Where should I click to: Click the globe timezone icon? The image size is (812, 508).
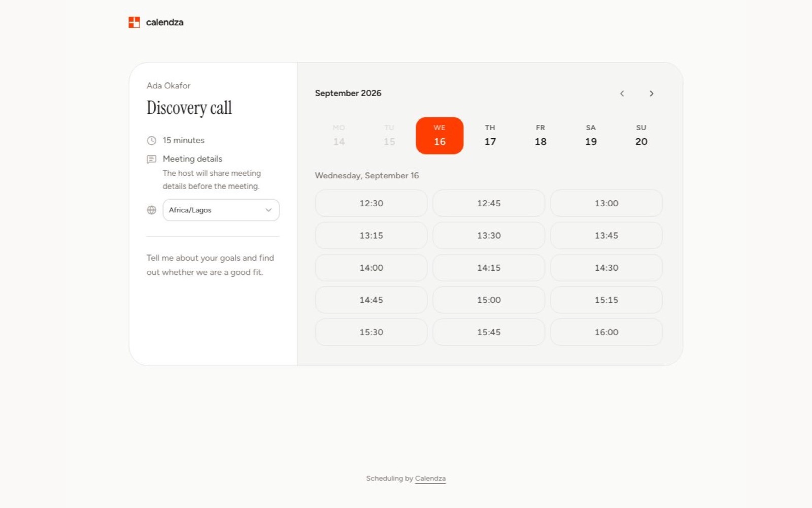pos(151,210)
